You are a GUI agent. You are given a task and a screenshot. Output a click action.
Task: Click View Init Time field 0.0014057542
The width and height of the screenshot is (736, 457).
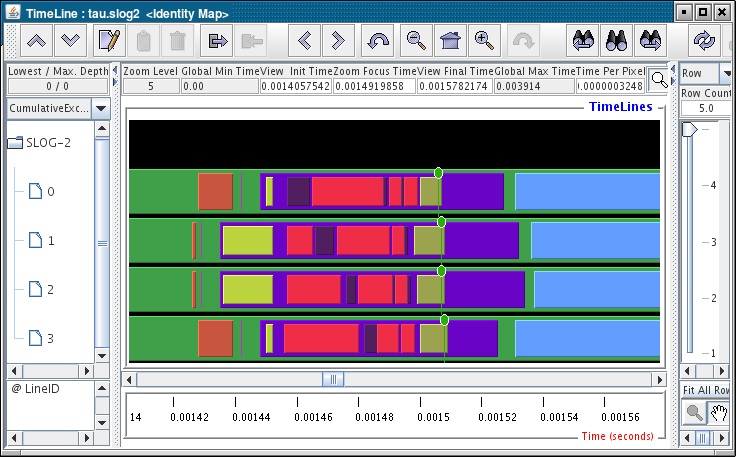point(296,86)
